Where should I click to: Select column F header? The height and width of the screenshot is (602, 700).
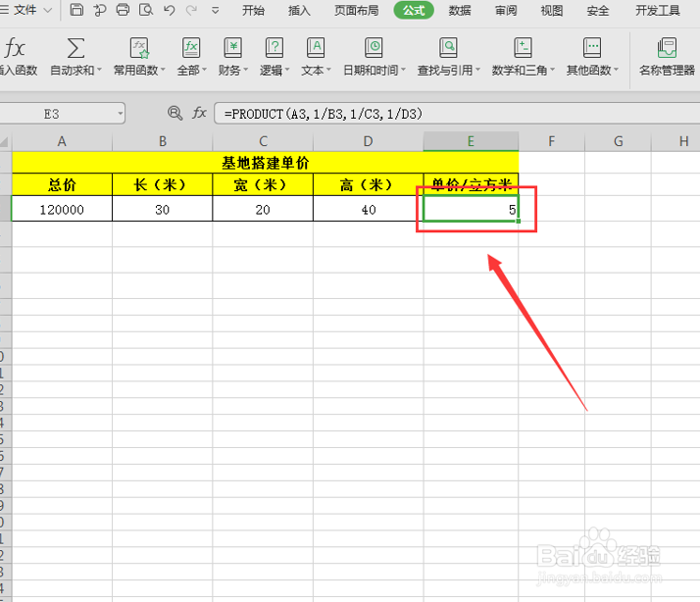(x=552, y=141)
